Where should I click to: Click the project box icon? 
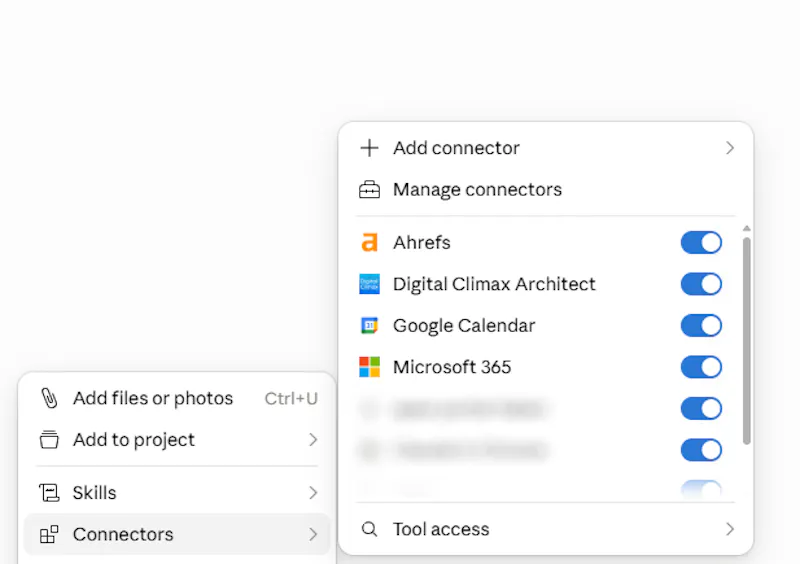pyautogui.click(x=49, y=439)
